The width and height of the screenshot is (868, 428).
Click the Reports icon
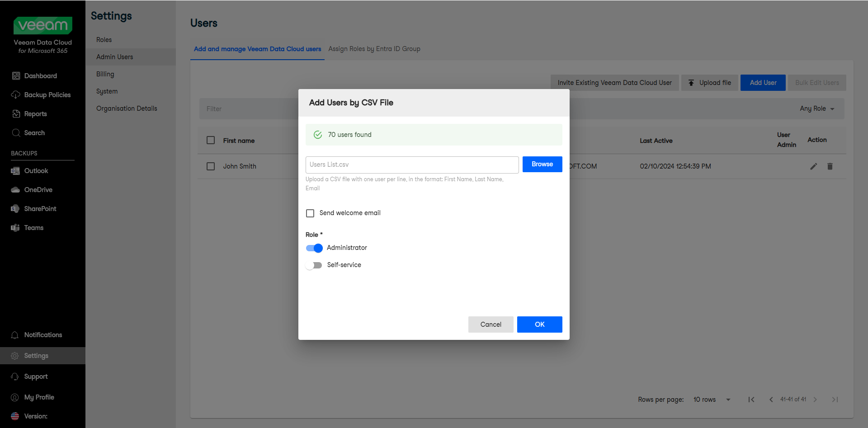point(16,114)
